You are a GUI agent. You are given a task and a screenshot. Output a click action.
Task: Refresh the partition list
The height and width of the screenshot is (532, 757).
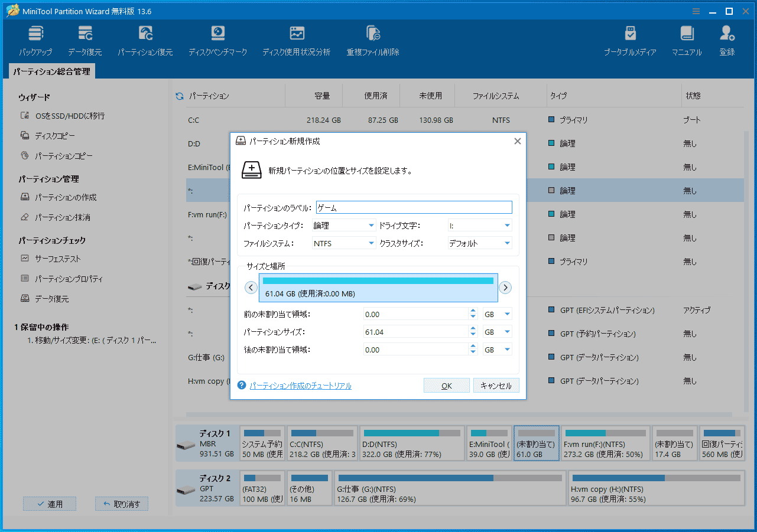click(x=180, y=96)
